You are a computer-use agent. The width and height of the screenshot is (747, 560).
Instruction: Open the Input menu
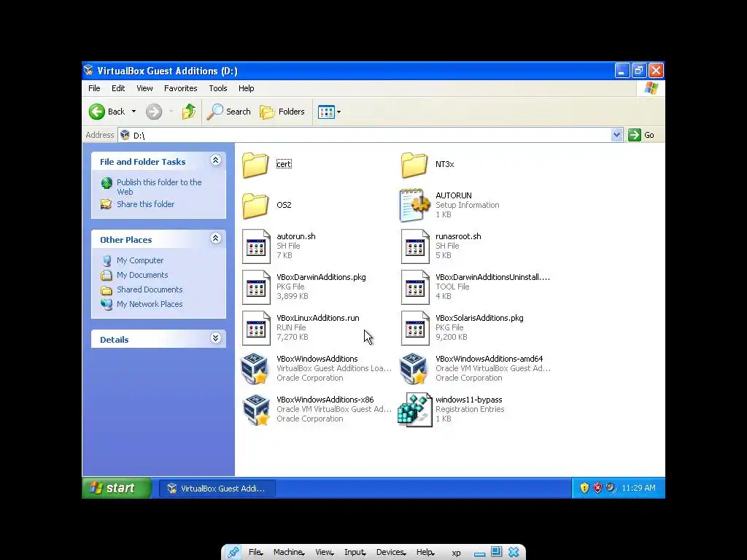[355, 553]
